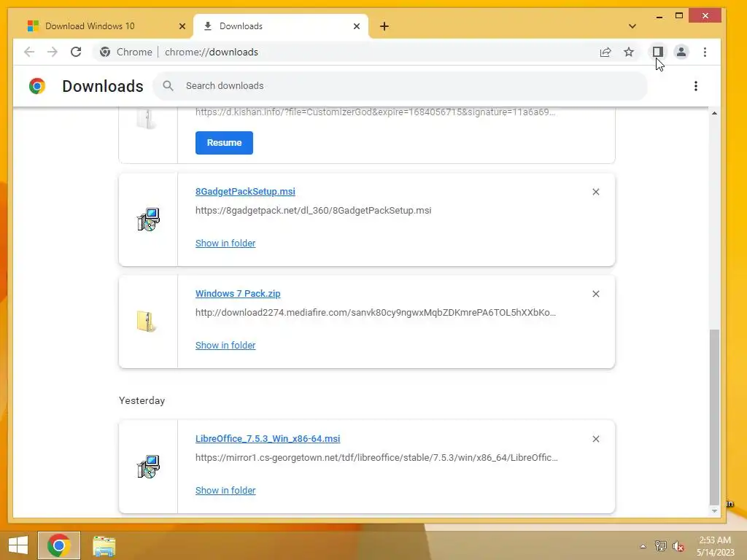The height and width of the screenshot is (560, 747).
Task: Open the Windows 7 Pack.zip file link
Action: click(x=238, y=293)
